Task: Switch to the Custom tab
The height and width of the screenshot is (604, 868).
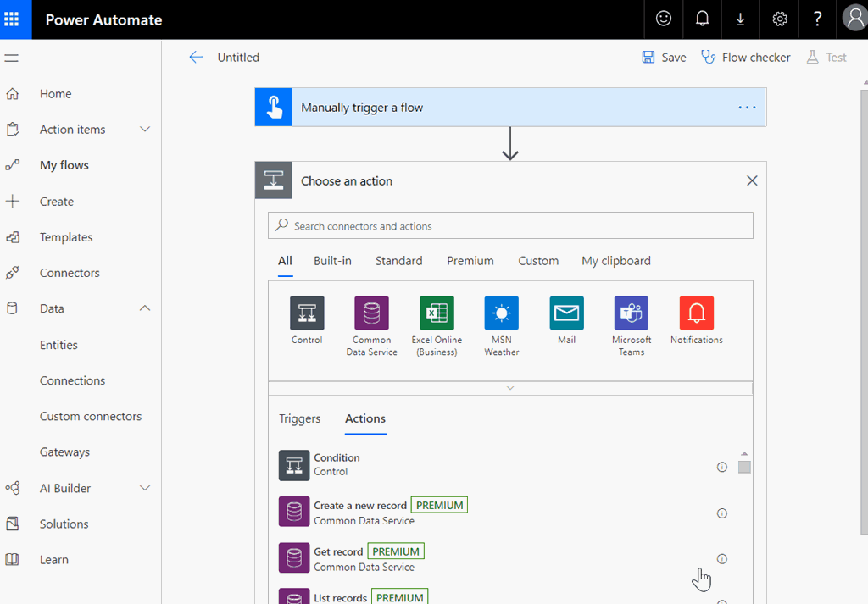Action: (x=538, y=261)
